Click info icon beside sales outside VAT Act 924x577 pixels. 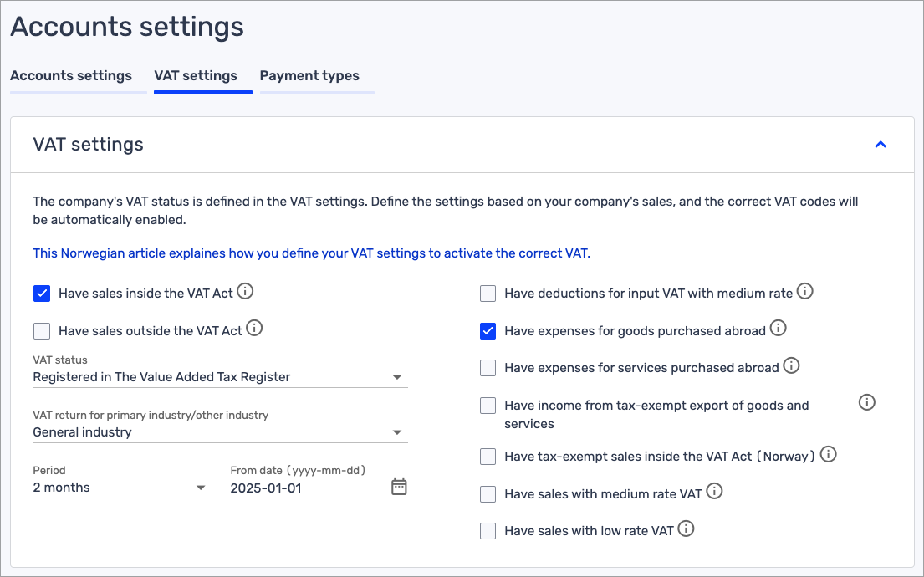pyautogui.click(x=254, y=329)
